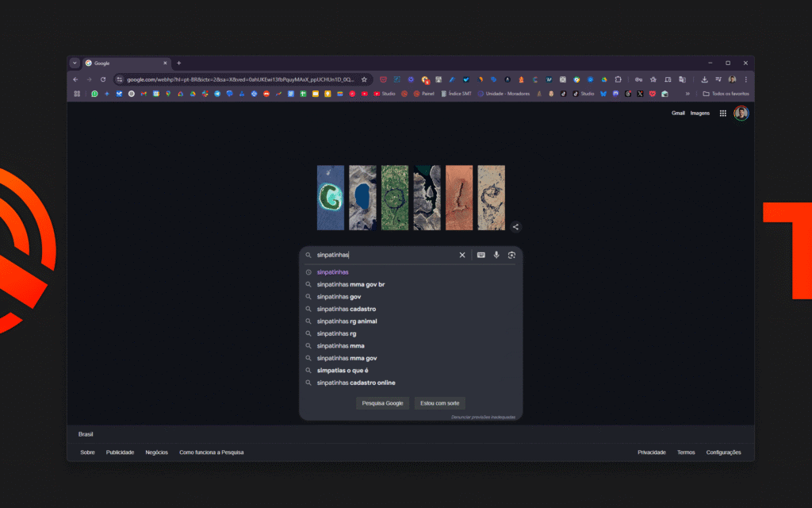Clear the search box with the X
This screenshot has height=508, width=812.
[462, 255]
